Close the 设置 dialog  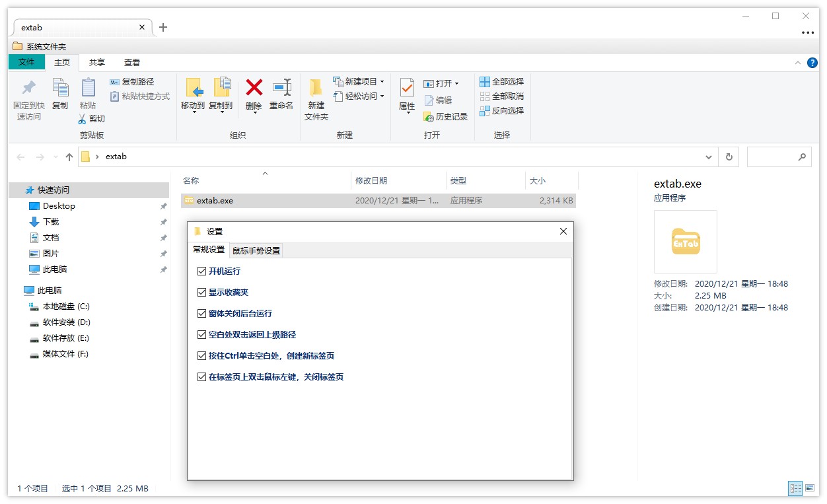point(563,231)
